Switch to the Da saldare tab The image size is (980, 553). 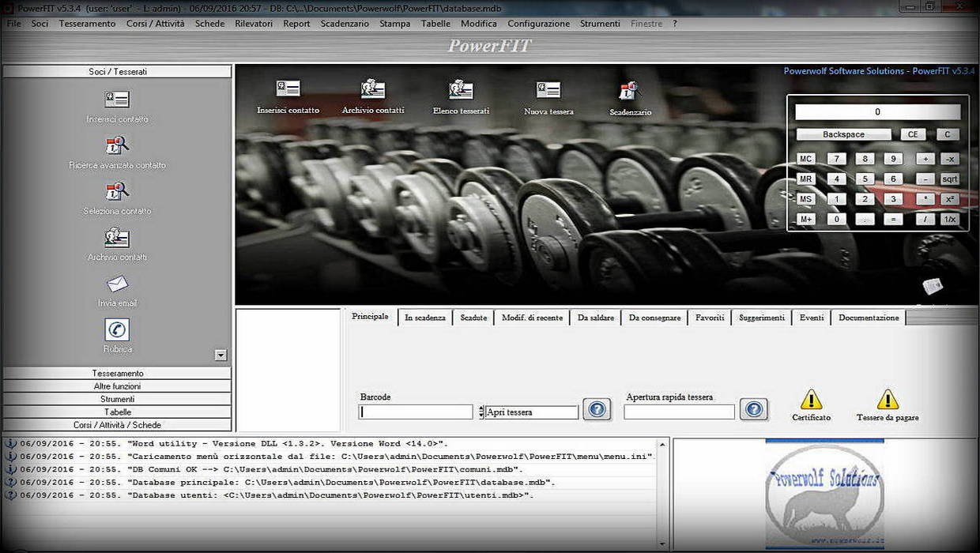596,318
